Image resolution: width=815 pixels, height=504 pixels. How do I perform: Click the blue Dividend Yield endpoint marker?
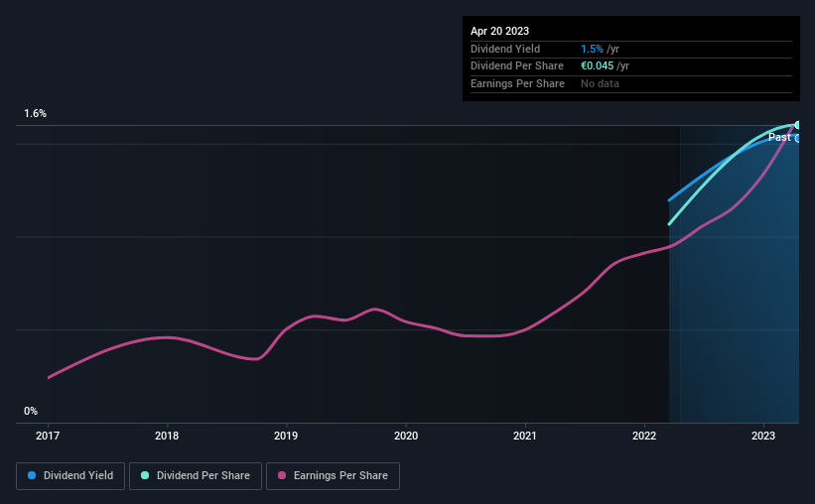pos(797,138)
